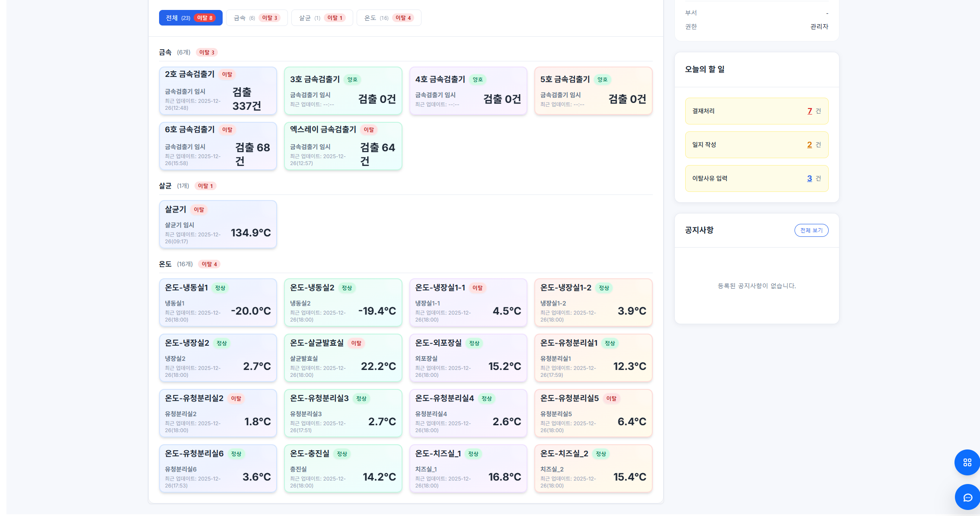
Task: Switch to the 온도 (16) filter tab
Action: 389,18
